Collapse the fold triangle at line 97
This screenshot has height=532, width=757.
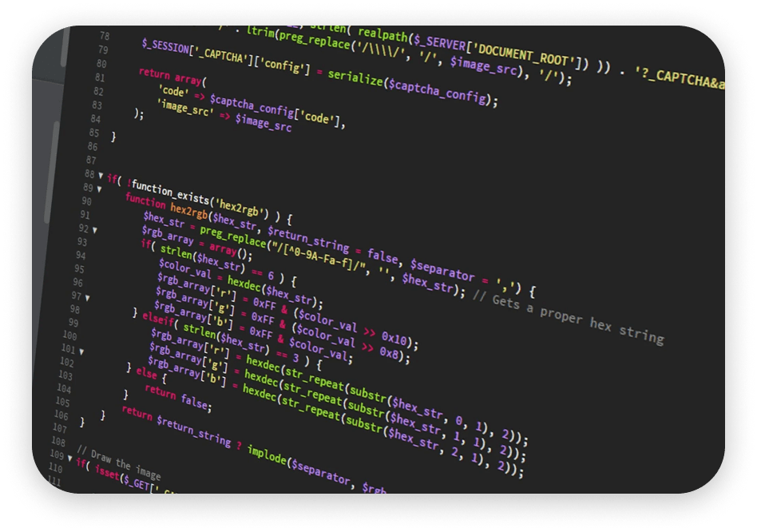[x=88, y=297]
